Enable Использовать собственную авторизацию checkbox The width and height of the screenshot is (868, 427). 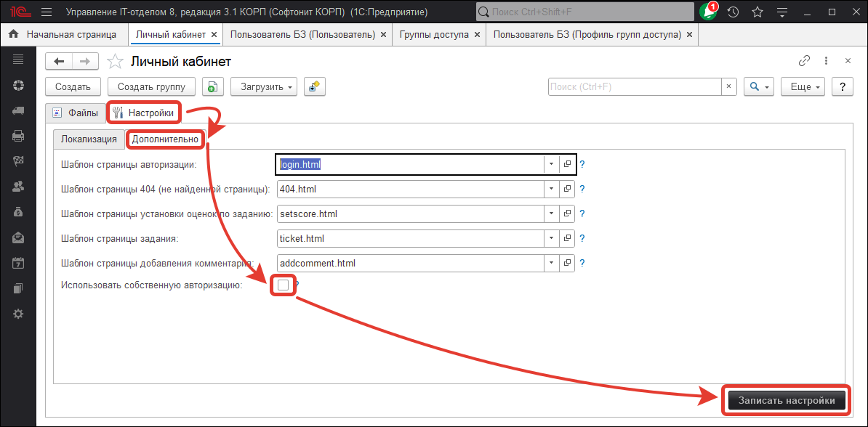point(283,285)
